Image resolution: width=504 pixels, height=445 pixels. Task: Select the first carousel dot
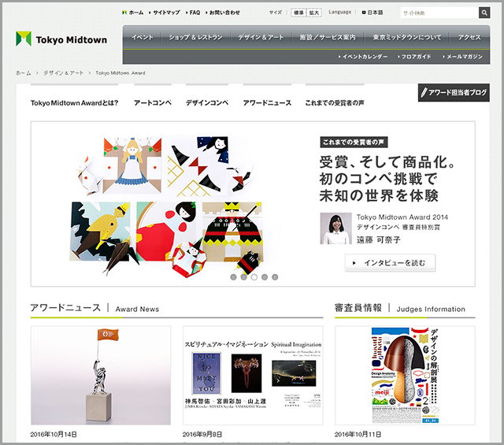(x=234, y=277)
